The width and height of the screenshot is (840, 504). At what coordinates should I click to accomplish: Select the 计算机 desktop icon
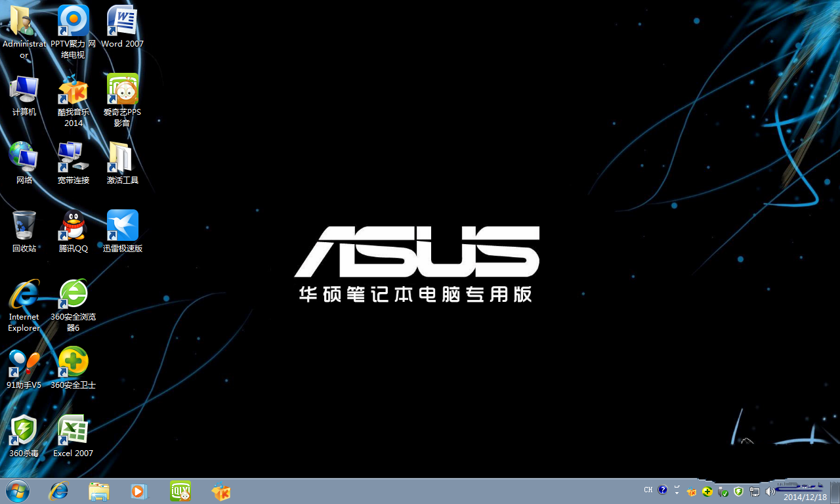click(24, 95)
